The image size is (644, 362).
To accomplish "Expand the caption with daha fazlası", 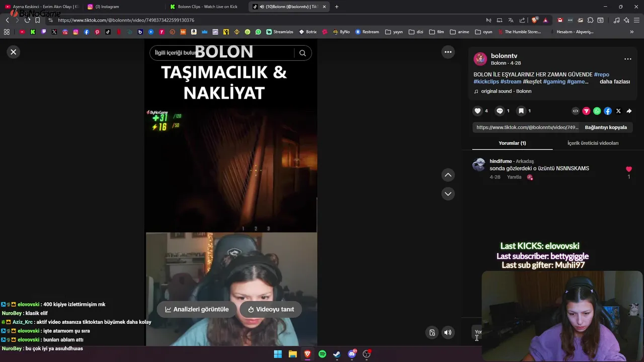I will [615, 81].
